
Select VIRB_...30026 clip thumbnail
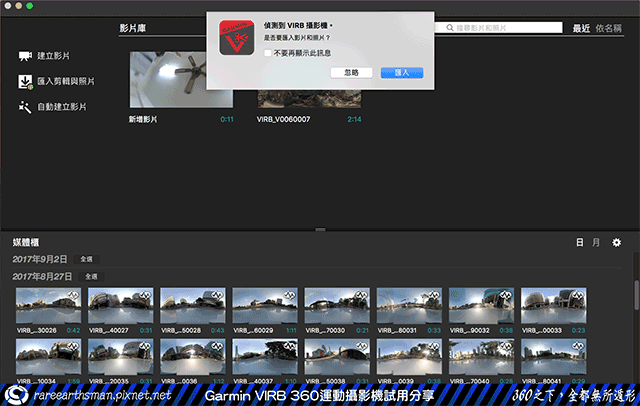48,305
